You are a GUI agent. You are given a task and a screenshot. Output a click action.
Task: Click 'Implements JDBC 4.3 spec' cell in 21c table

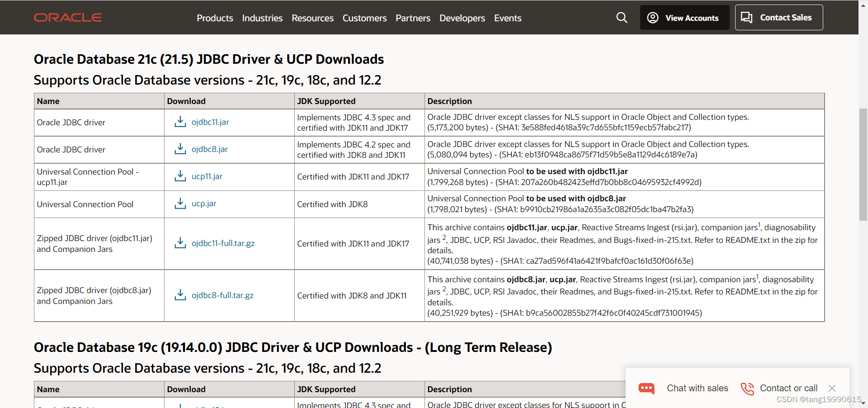coord(359,123)
